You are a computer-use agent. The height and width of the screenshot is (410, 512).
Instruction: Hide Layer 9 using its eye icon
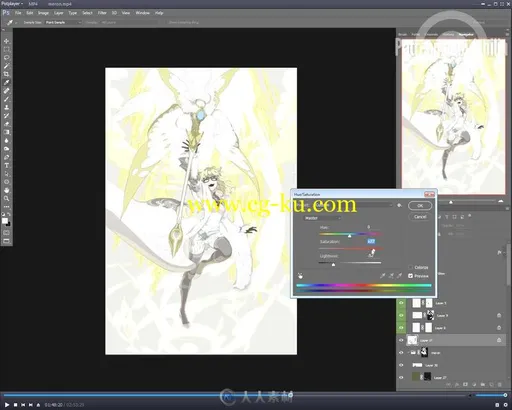(401, 315)
